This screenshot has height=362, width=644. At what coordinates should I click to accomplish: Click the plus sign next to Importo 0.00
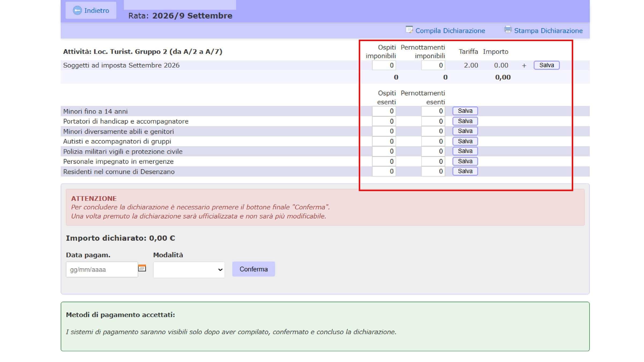pyautogui.click(x=524, y=65)
